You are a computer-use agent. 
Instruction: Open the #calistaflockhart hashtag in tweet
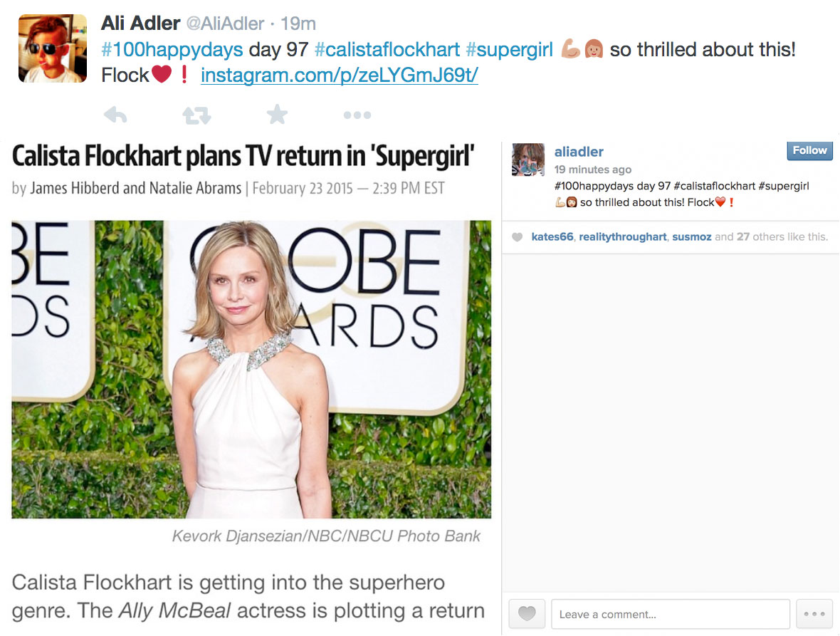click(387, 49)
